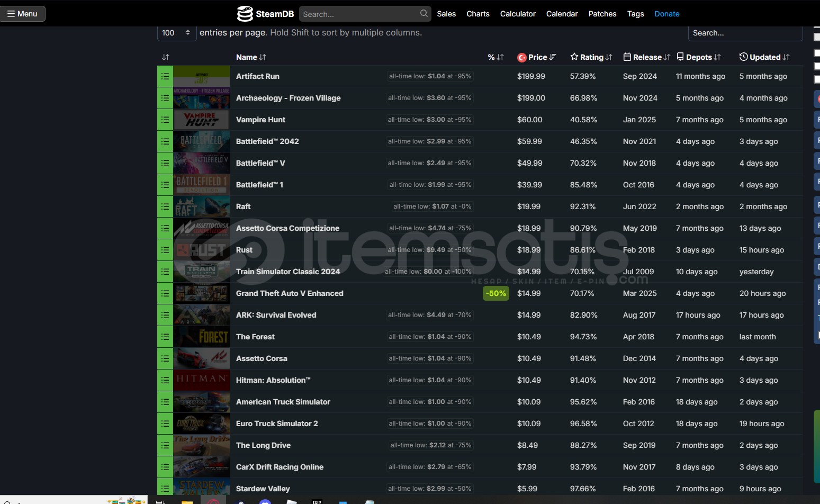
Task: Click the list icon for Hitman: Absolution
Action: click(165, 380)
